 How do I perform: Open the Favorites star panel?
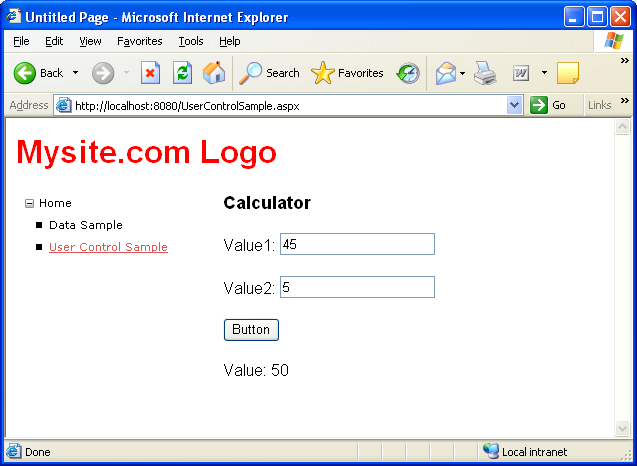coord(347,73)
